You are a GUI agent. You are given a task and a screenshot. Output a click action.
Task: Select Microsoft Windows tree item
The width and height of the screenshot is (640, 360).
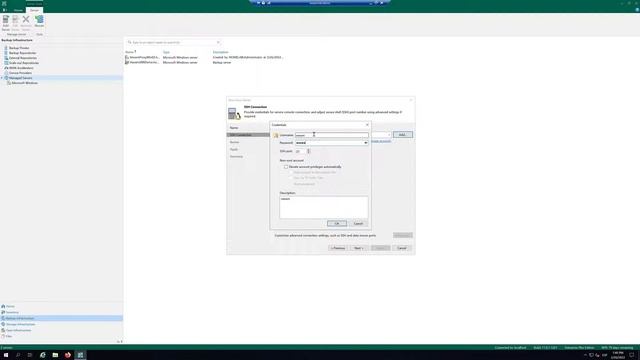(x=24, y=83)
